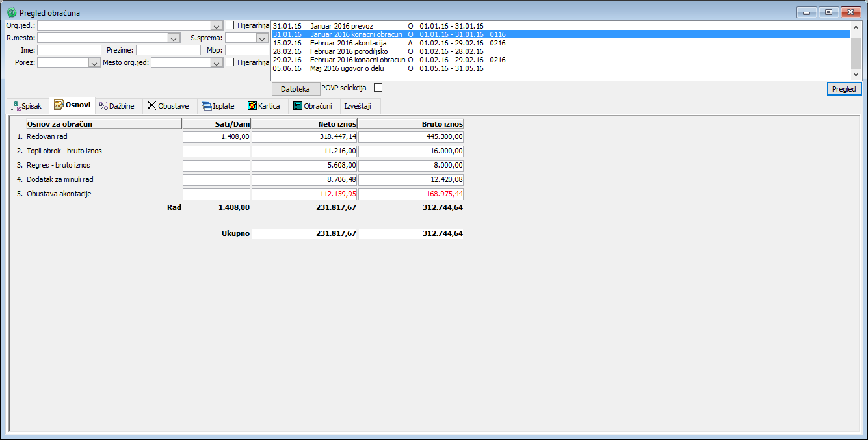The height and width of the screenshot is (440, 868).
Task: Open the R.mesto dropdown list
Action: pyautogui.click(x=173, y=38)
